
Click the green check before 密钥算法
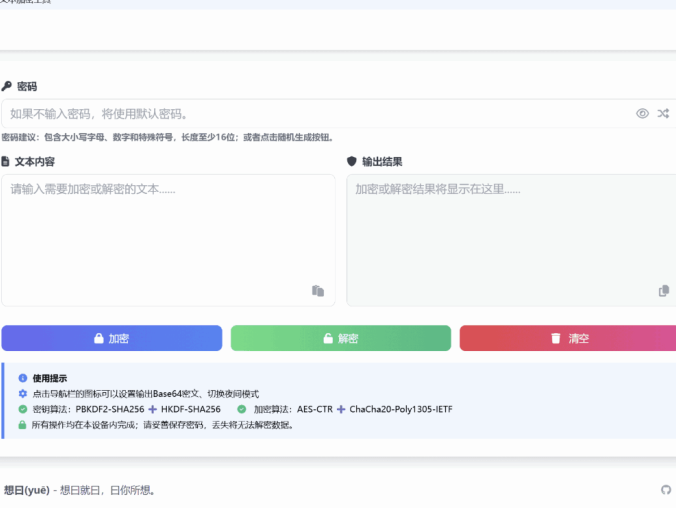(23, 409)
